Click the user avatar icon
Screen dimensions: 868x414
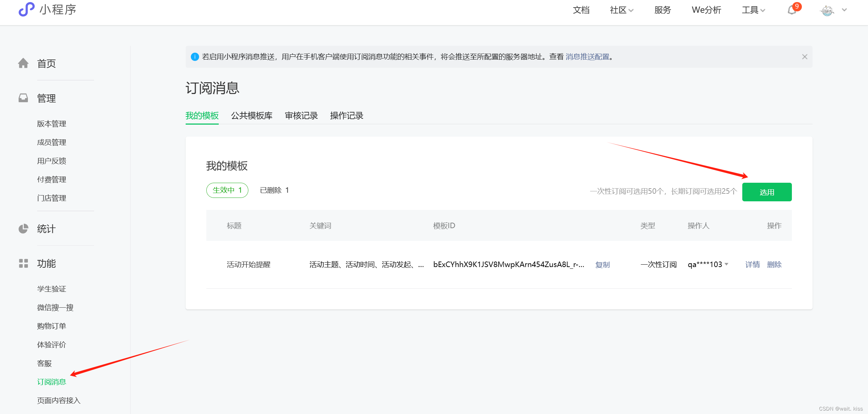click(x=827, y=11)
